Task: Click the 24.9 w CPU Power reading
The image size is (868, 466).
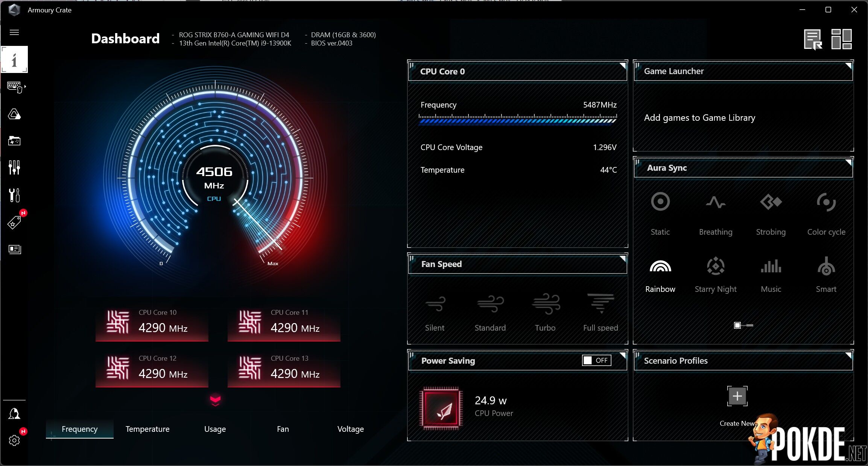Action: click(491, 401)
